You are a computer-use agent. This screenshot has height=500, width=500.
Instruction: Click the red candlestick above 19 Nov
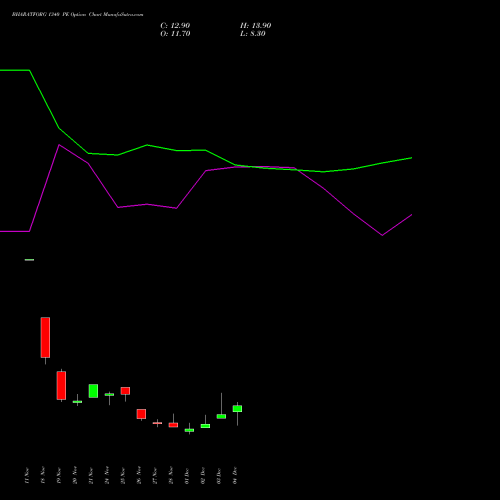tap(61, 385)
